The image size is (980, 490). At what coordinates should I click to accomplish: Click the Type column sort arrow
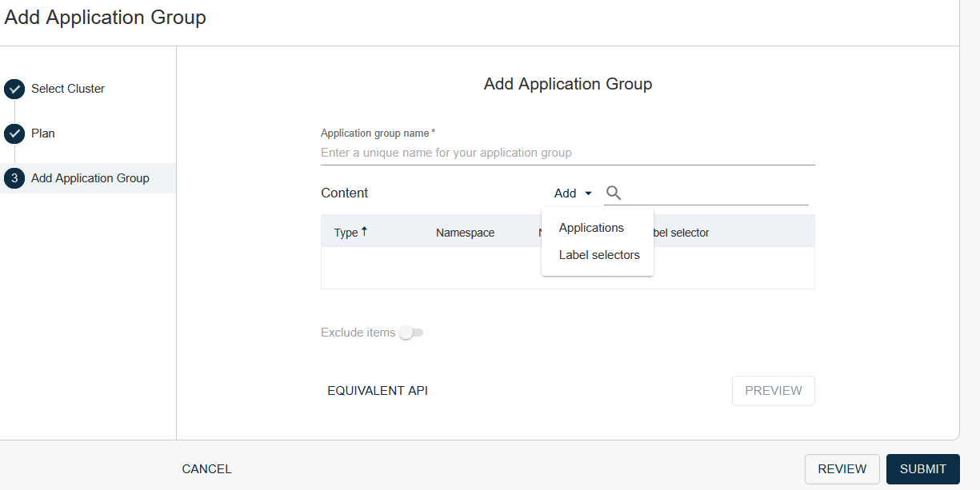365,232
